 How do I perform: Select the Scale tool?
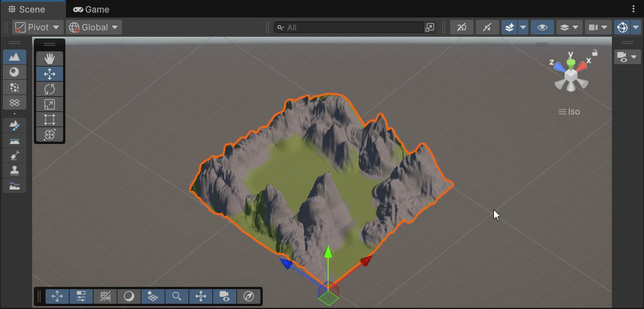coord(50,104)
